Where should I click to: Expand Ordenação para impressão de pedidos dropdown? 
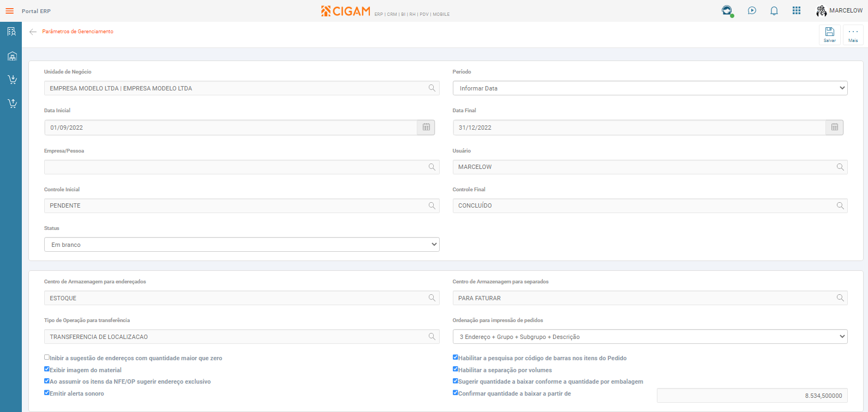650,337
